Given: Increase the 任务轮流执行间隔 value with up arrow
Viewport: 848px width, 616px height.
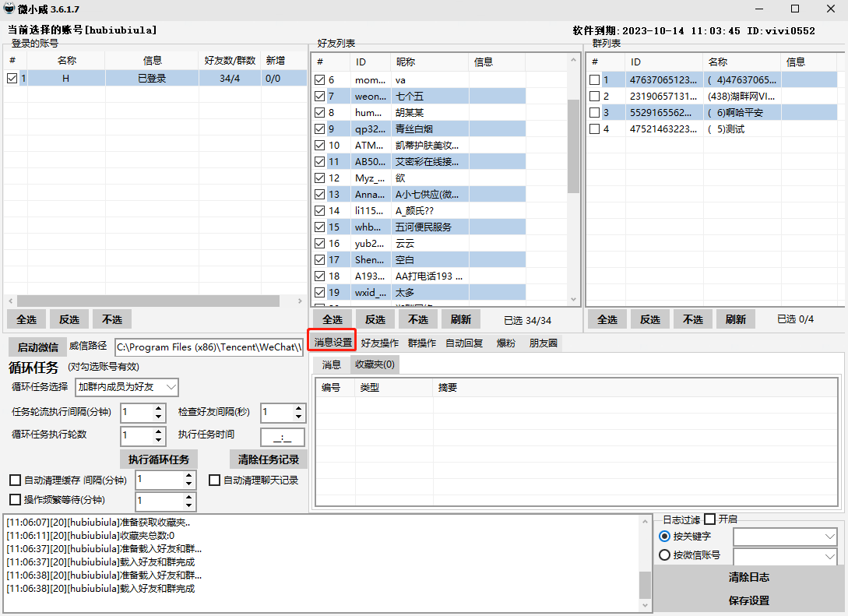Looking at the screenshot, I should point(159,407).
